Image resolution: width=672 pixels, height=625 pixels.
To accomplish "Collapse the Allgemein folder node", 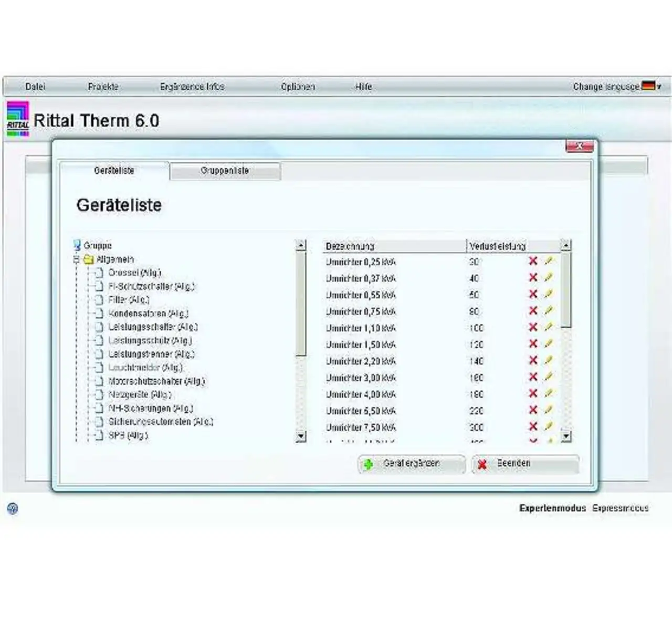I will click(77, 259).
